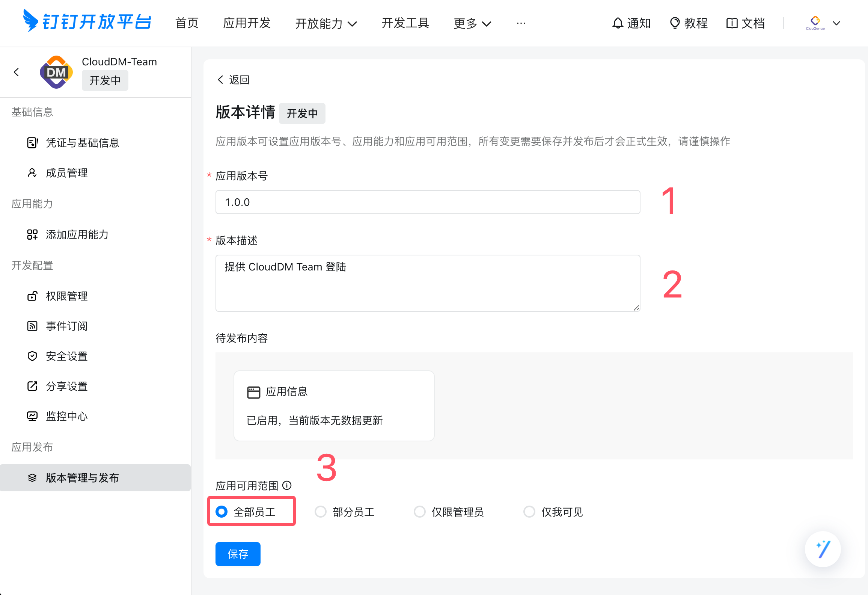Expand the 更多 dropdown in top navigation
The height and width of the screenshot is (595, 868).
[x=472, y=23]
